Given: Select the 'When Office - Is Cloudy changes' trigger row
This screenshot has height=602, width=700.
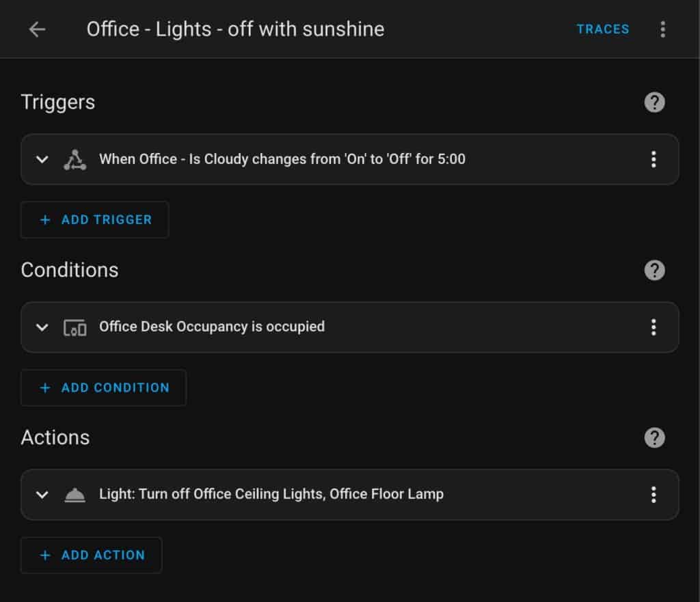Looking at the screenshot, I should point(349,159).
